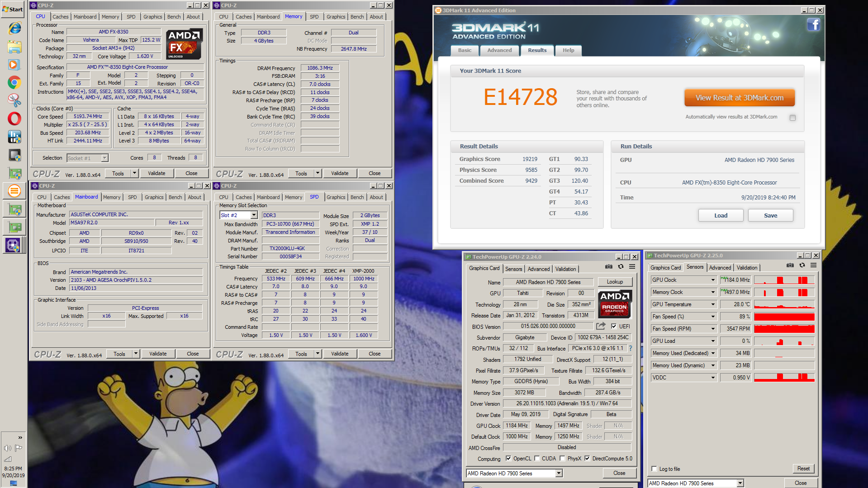Refresh GPU-Z 2.24.0 via refresh icon

(x=621, y=267)
